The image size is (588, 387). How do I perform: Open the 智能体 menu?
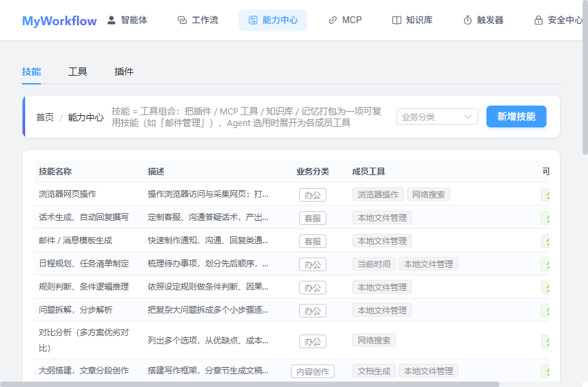pyautogui.click(x=127, y=20)
